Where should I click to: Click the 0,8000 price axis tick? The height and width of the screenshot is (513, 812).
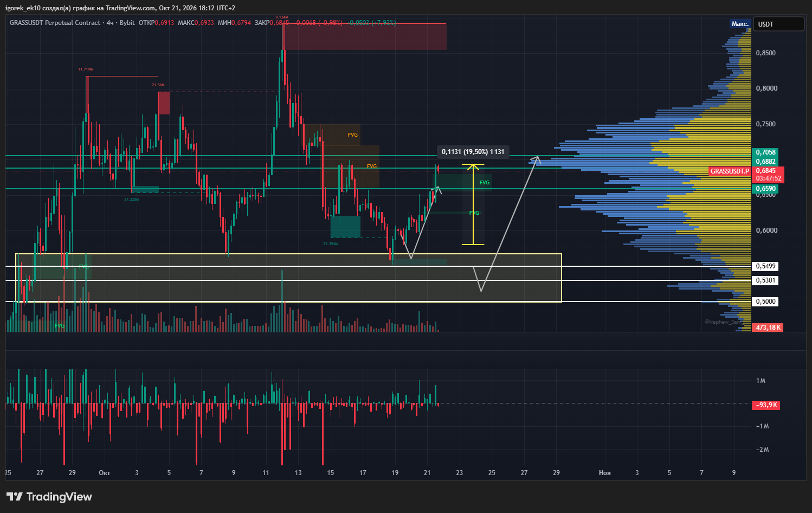tap(765, 88)
